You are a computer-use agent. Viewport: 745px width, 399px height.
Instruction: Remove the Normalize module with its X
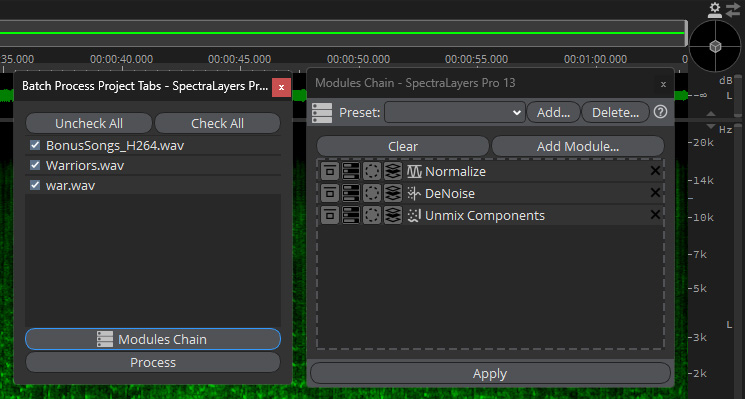(x=655, y=171)
